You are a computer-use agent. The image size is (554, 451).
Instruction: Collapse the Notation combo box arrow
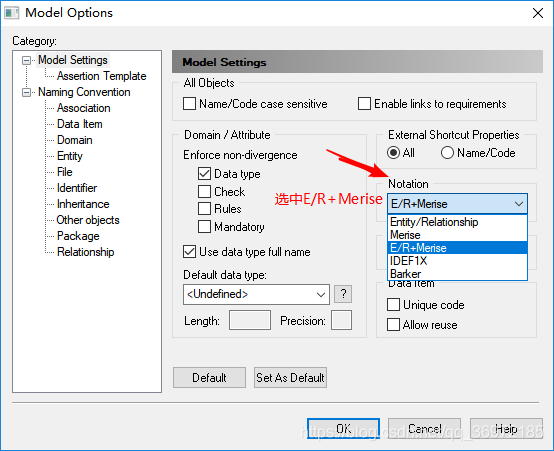click(x=519, y=204)
